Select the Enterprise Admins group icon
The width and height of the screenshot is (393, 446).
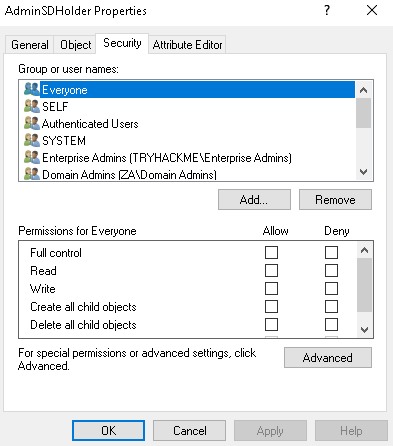[x=32, y=157]
